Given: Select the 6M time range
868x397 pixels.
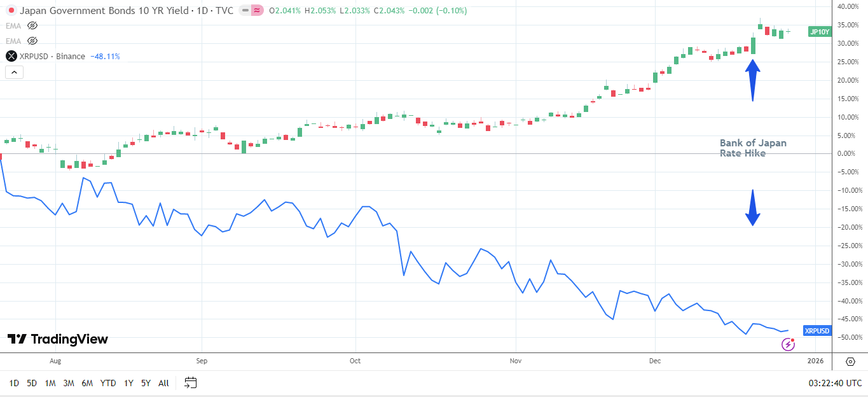Looking at the screenshot, I should (88, 383).
